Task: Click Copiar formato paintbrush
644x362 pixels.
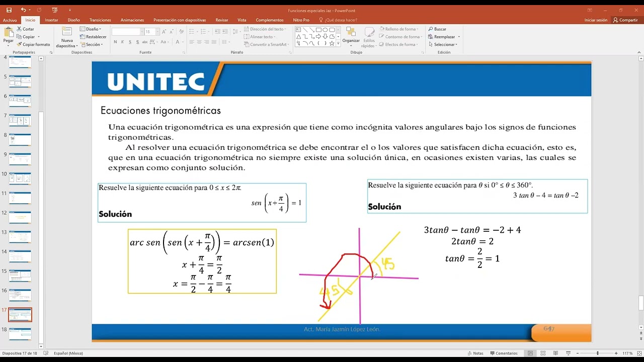Action: (x=33, y=44)
